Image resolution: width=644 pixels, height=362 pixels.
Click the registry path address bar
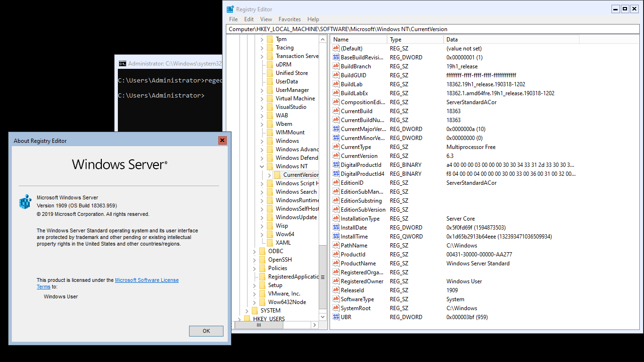coord(433,29)
